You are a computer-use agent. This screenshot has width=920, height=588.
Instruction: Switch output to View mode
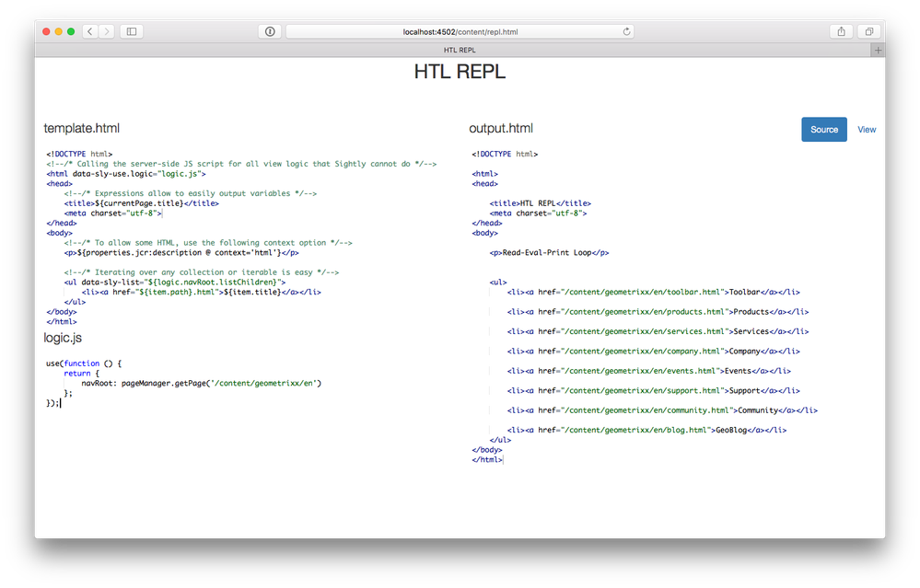click(867, 130)
